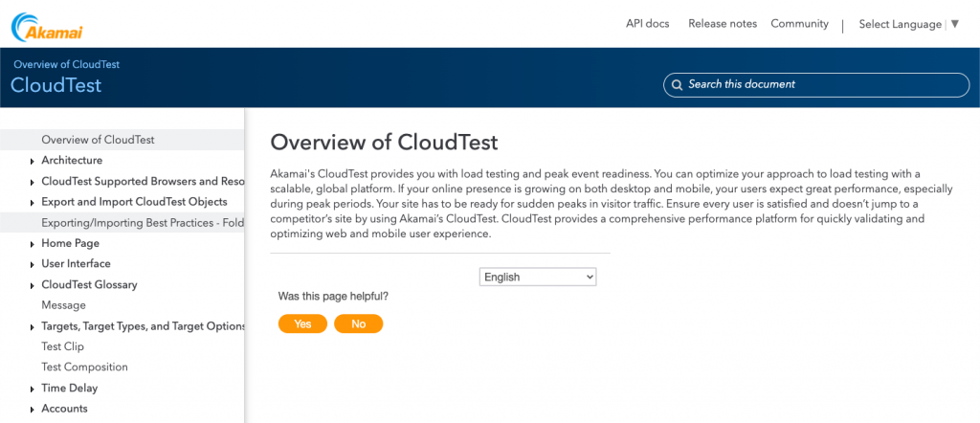Click the Overview of CloudTest page heading

point(385,142)
